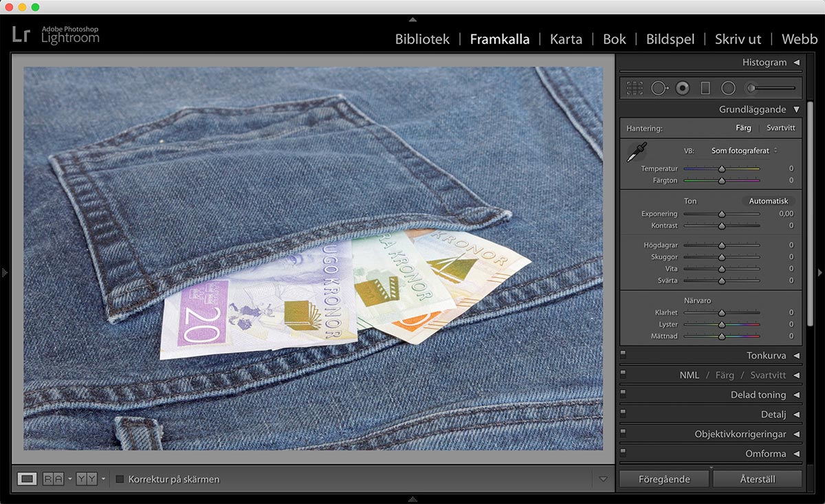Click the jeans pocket photo preview
The width and height of the screenshot is (825, 504).
coord(313,259)
